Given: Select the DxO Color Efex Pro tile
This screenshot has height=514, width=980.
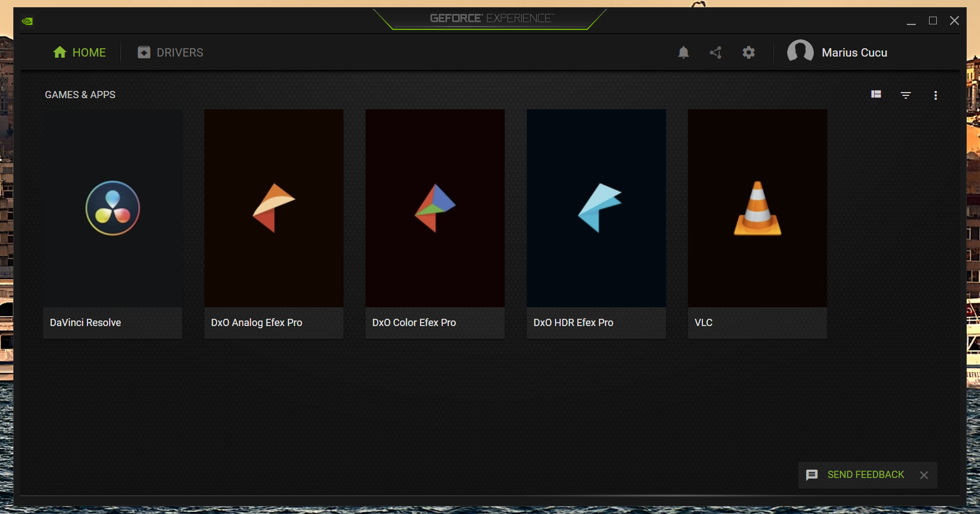Looking at the screenshot, I should point(435,223).
